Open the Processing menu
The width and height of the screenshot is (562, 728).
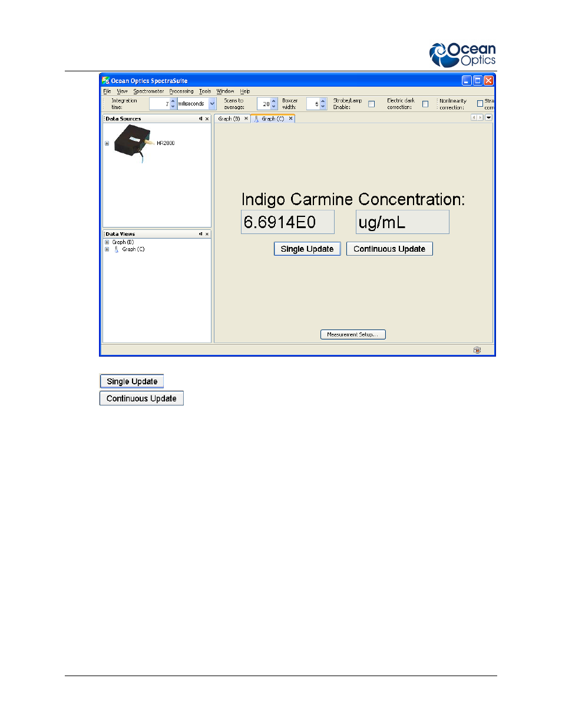181,91
